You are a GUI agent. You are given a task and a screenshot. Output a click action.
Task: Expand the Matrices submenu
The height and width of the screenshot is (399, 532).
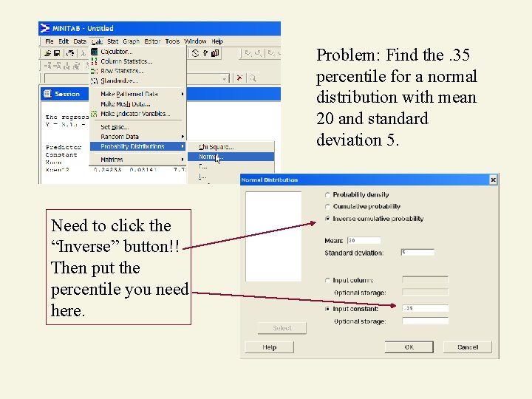coord(137,160)
